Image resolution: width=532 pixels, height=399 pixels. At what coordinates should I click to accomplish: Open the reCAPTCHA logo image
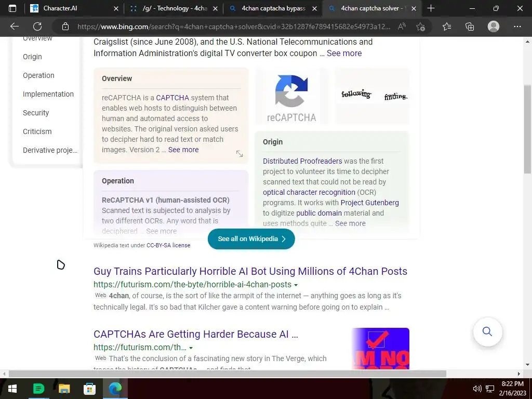(291, 97)
